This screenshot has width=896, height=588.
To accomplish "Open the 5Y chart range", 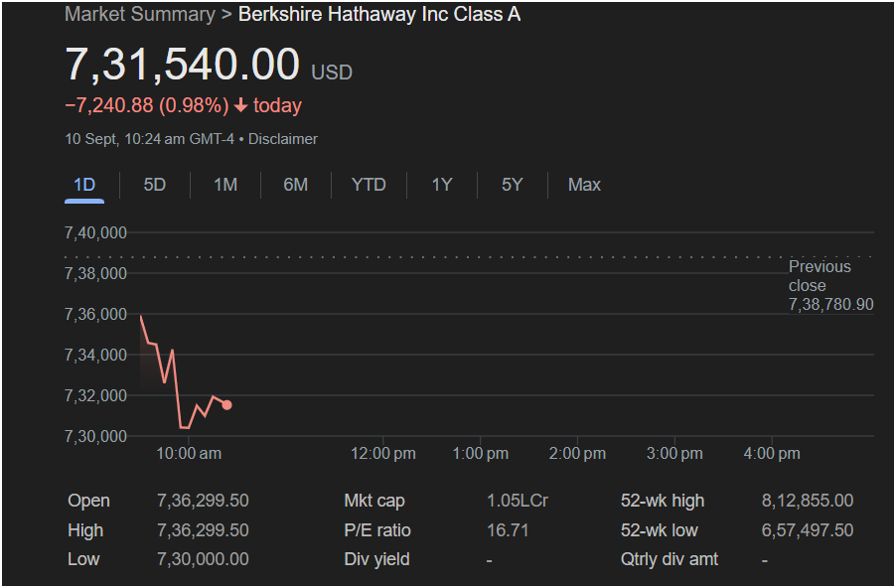I will tap(512, 185).
